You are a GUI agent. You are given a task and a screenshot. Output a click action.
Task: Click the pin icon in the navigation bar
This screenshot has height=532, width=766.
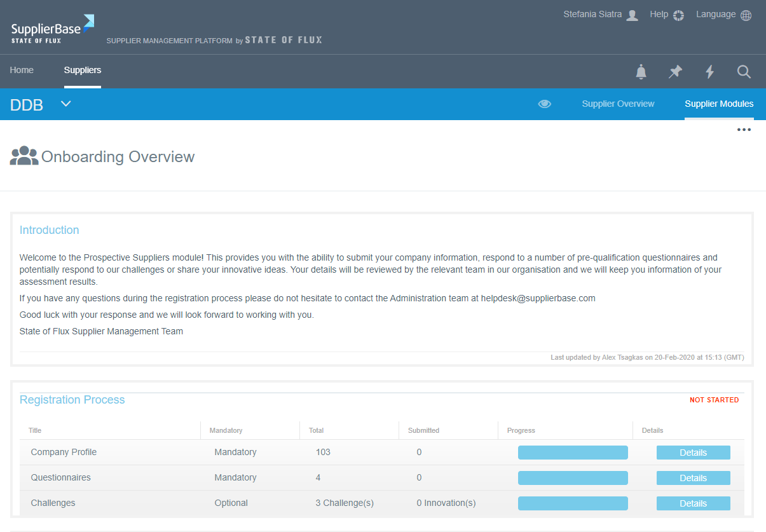675,72
